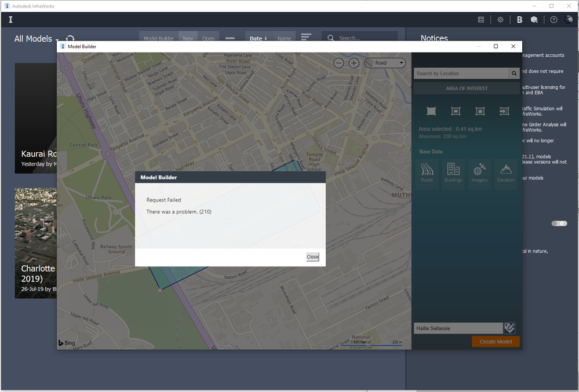579x392 pixels.
Task: Click the user profile globe icon
Action: [x=569, y=20]
